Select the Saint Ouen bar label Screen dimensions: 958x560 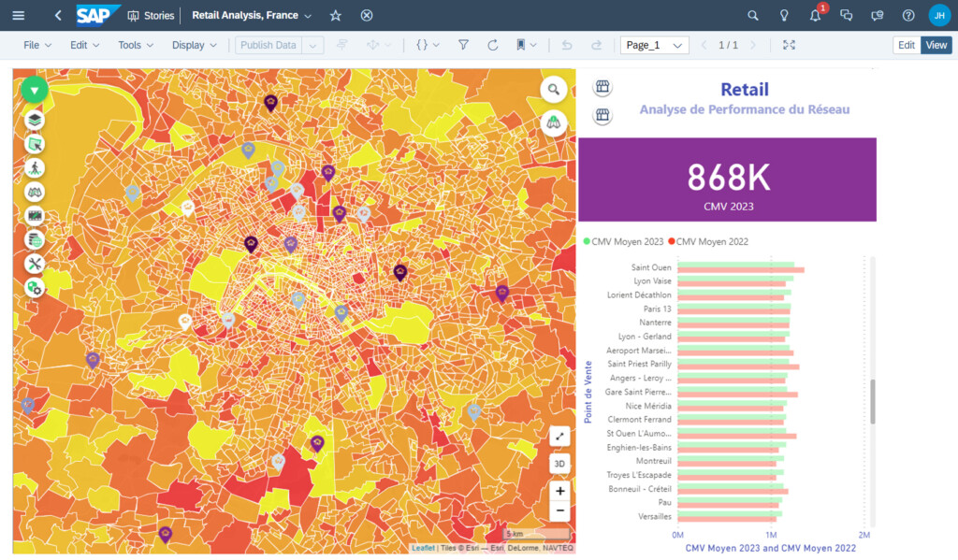[651, 267]
